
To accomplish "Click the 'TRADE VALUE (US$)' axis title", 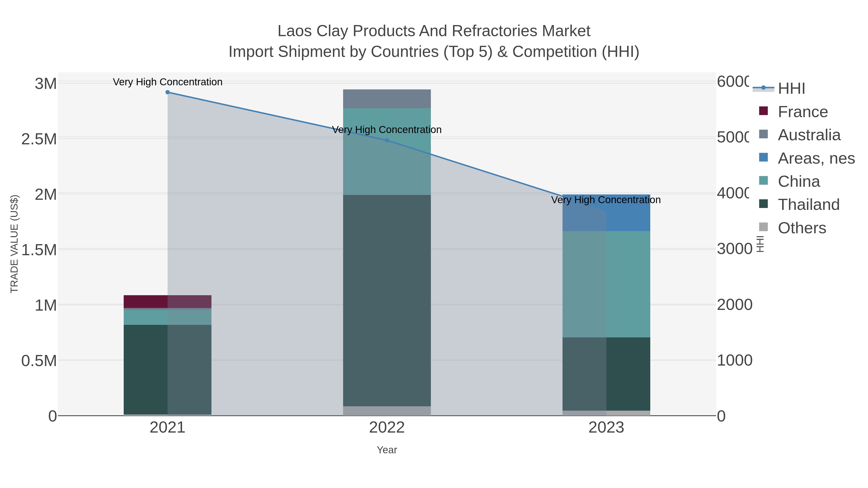I will click(14, 244).
